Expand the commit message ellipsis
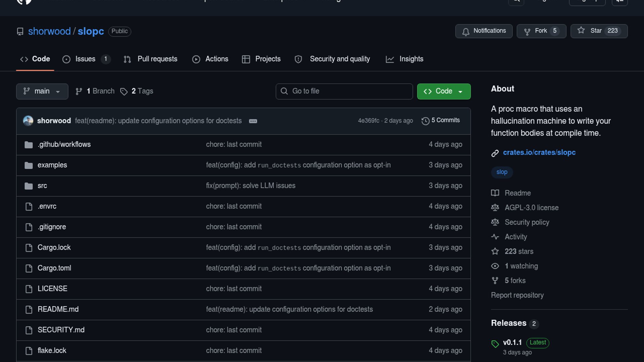This screenshot has width=644, height=362. tap(253, 121)
